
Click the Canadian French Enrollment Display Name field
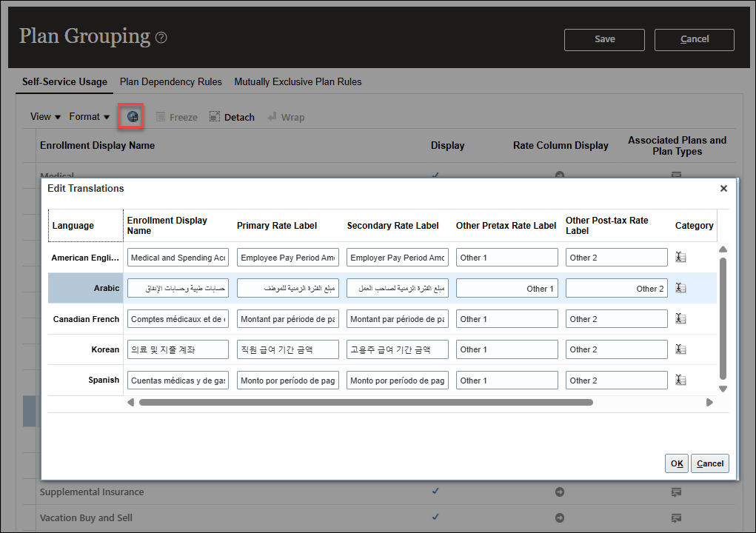(x=178, y=318)
